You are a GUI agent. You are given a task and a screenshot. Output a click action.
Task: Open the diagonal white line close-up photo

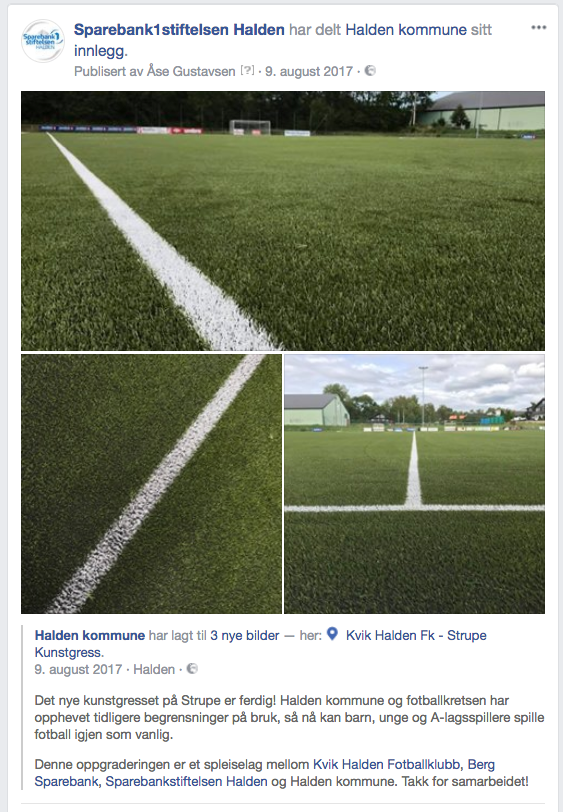click(151, 484)
